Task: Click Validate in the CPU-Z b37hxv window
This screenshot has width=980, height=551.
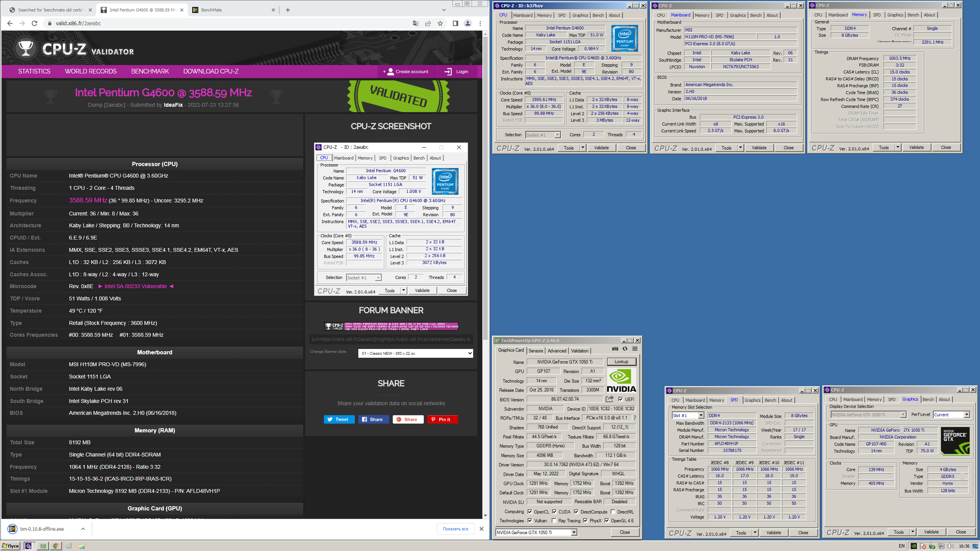Action: (601, 148)
